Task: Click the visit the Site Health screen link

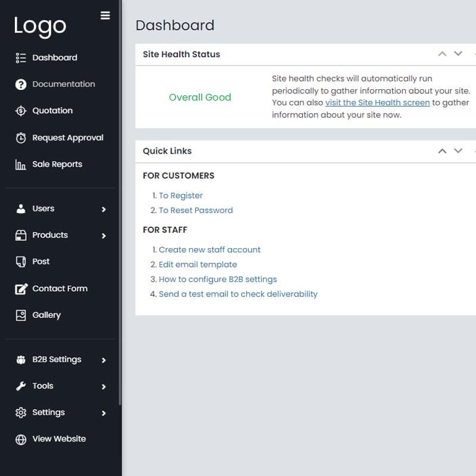Action: (x=377, y=102)
